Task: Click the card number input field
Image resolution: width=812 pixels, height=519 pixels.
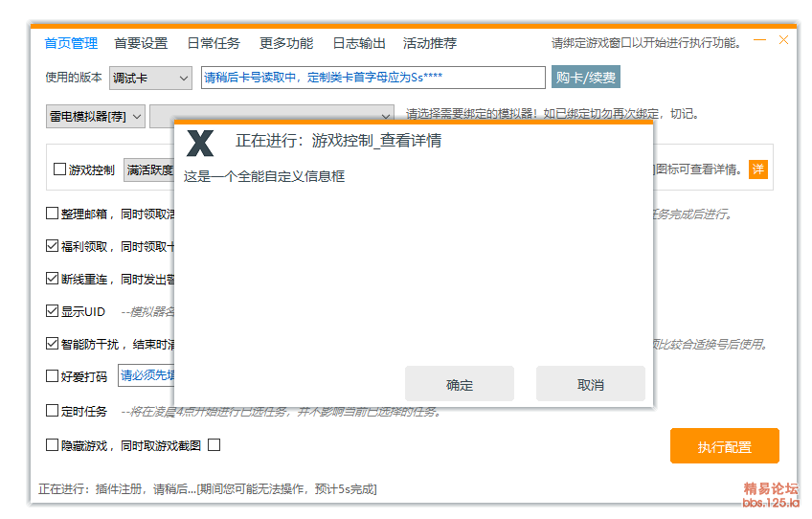Action: [372, 78]
